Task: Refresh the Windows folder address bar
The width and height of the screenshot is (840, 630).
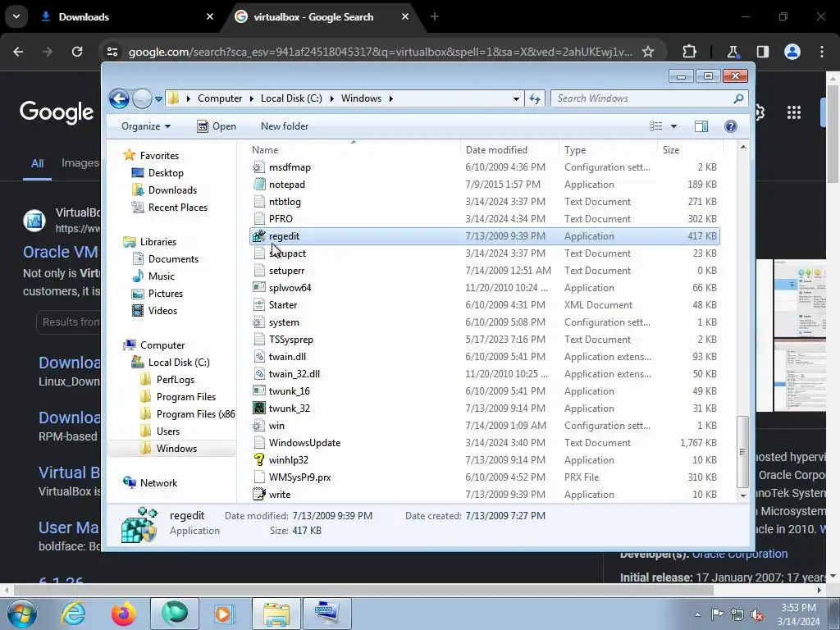Action: (535, 98)
